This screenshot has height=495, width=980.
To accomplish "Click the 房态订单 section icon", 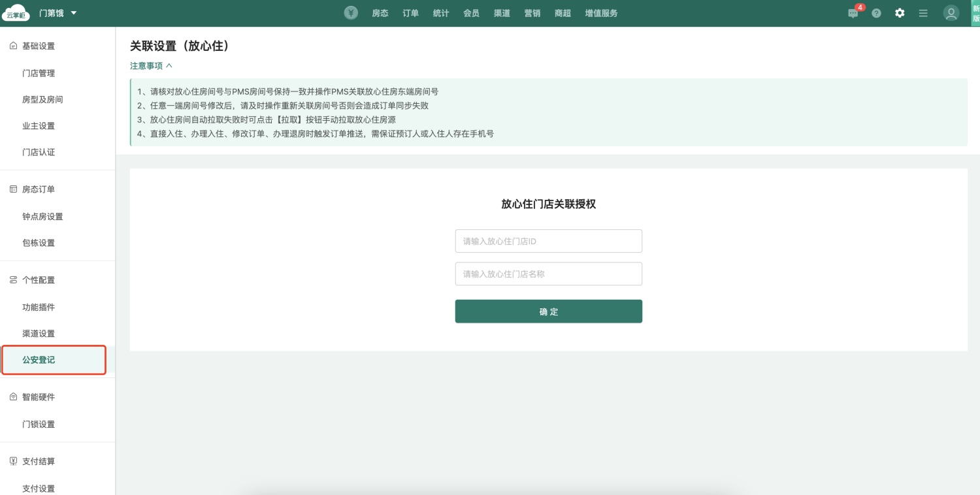I will (13, 189).
